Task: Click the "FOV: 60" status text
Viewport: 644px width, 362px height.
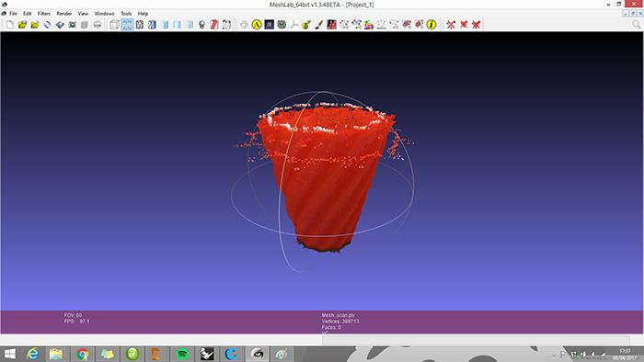Action: tap(73, 315)
